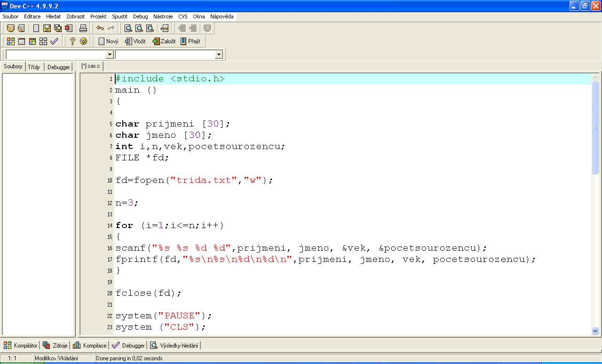The width and height of the screenshot is (602, 364).
Task: Click the editor vertical scrollbar thumb
Action: point(595,127)
